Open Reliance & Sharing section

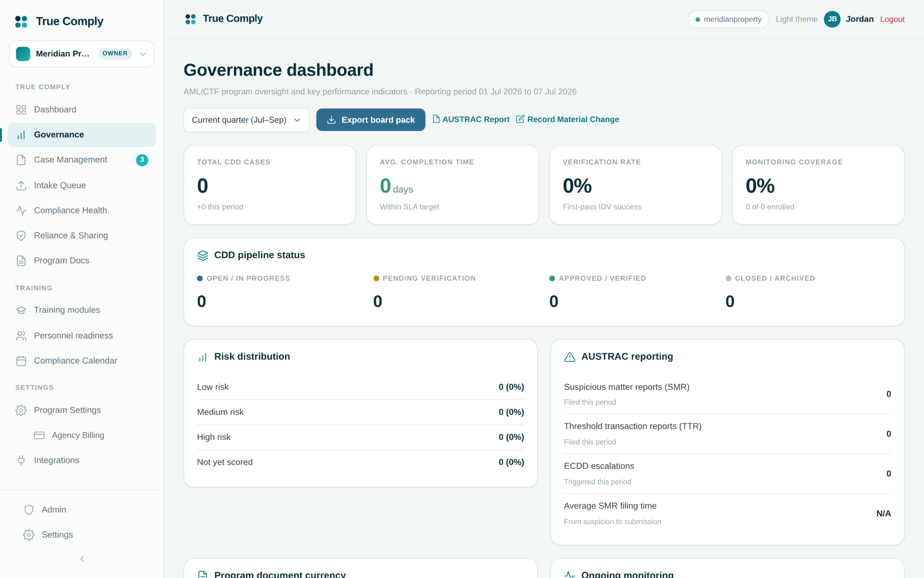click(82, 236)
